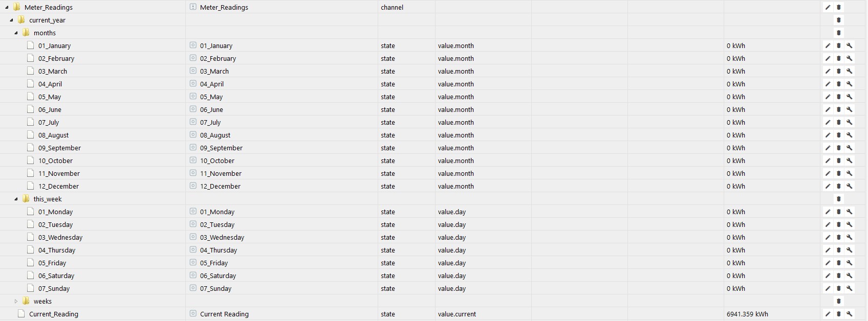Delete the this_week folder via its trash icon
Image resolution: width=868 pixels, height=321 pixels.
838,199
